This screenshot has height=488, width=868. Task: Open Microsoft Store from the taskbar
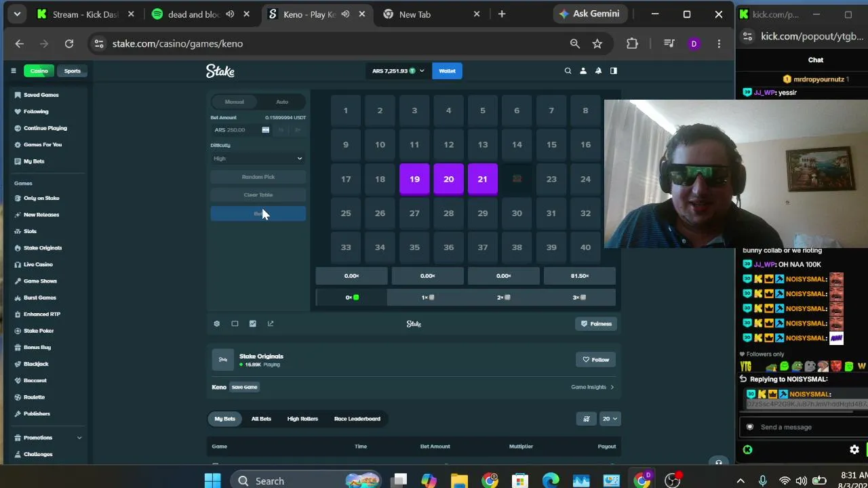(520, 481)
